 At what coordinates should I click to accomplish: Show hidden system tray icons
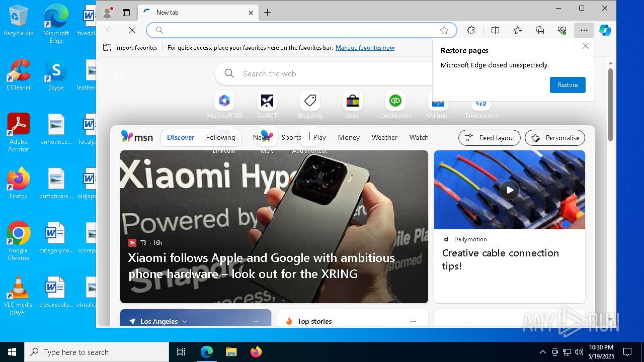tap(542, 352)
